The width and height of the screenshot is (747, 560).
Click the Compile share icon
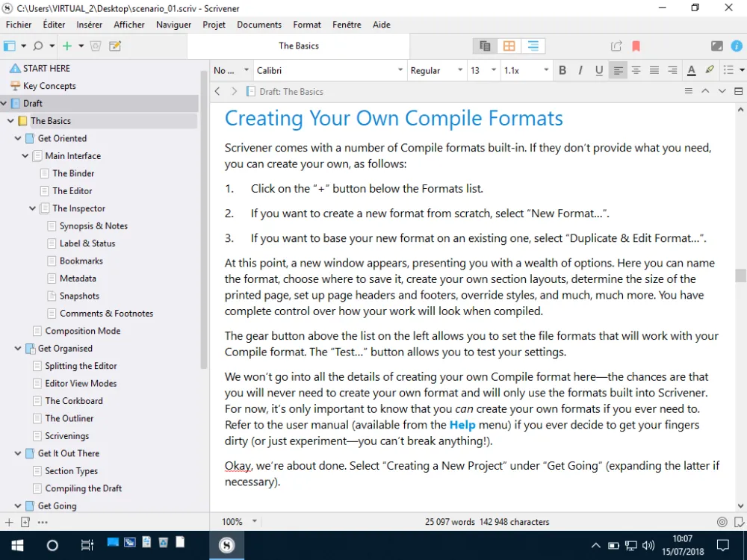coord(616,46)
